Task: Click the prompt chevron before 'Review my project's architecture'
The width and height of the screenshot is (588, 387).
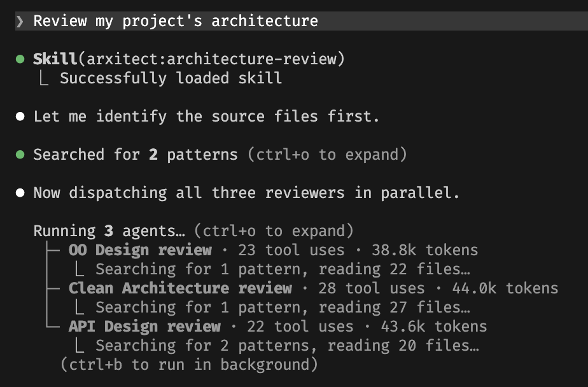Action: pyautogui.click(x=20, y=22)
